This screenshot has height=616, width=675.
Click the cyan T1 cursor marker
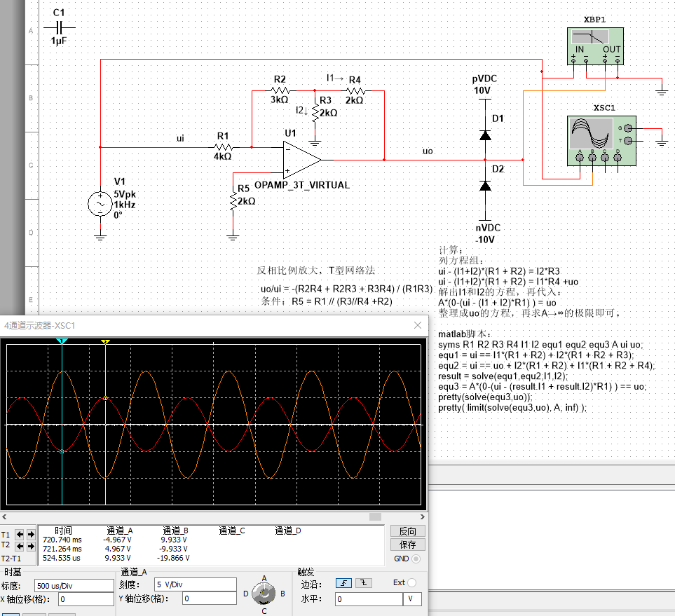(x=62, y=341)
